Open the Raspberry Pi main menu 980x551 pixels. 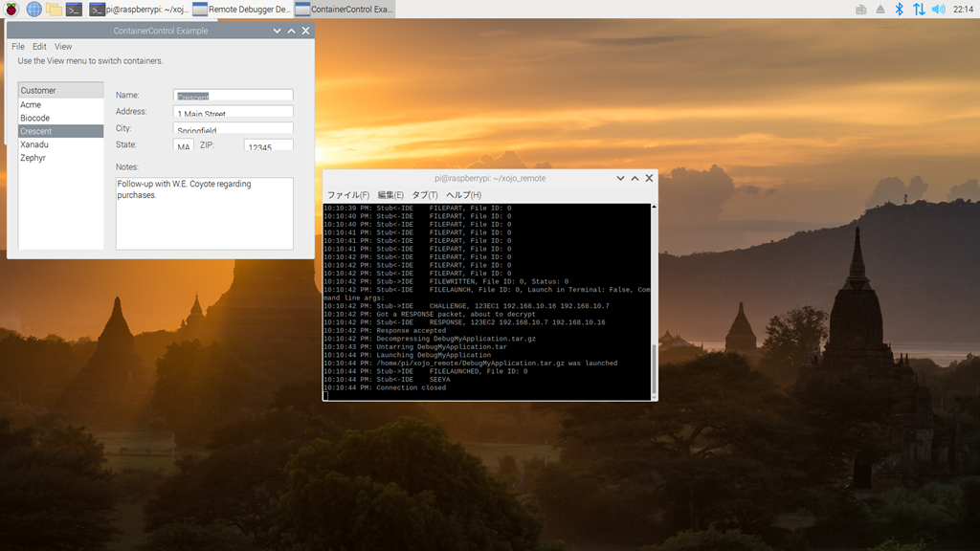[x=11, y=9]
